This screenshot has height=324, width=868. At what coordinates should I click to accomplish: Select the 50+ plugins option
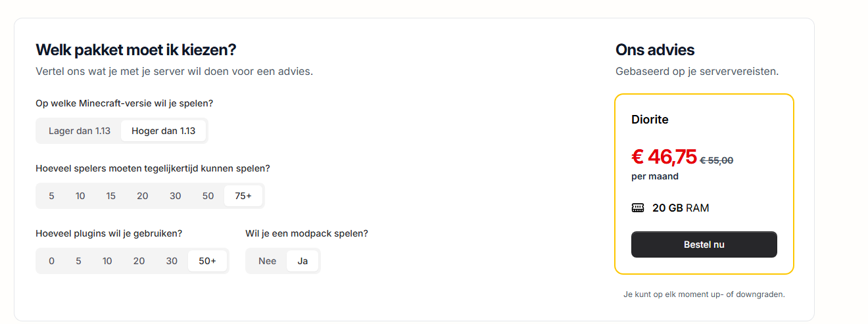[x=207, y=261]
